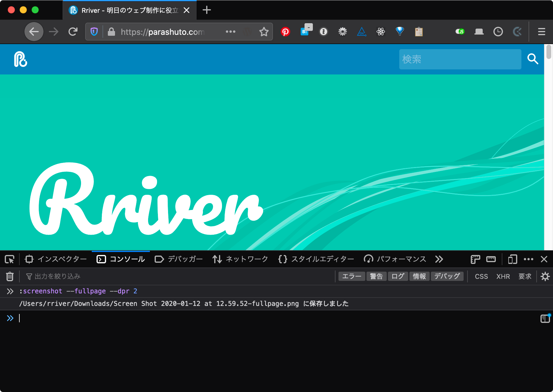Toggle the エラー filter
Screen dimensions: 553x392
point(352,276)
